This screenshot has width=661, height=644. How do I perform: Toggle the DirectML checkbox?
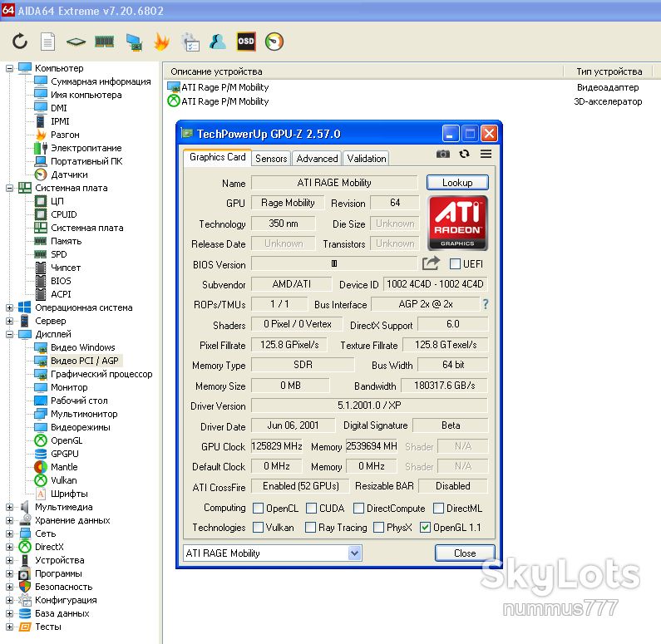(x=438, y=509)
